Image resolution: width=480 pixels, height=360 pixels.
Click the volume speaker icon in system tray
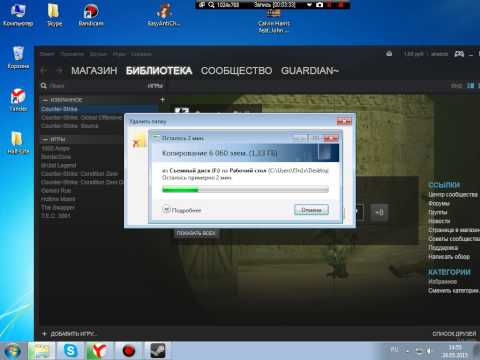(x=429, y=351)
